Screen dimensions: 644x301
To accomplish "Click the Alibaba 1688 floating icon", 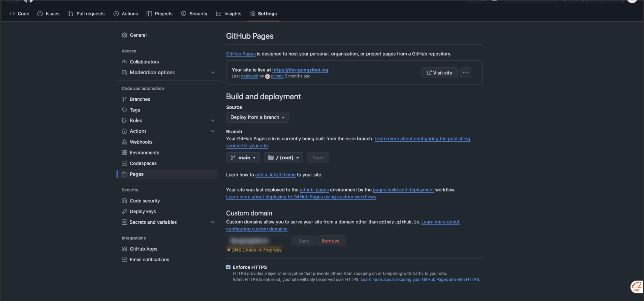I will [637, 287].
